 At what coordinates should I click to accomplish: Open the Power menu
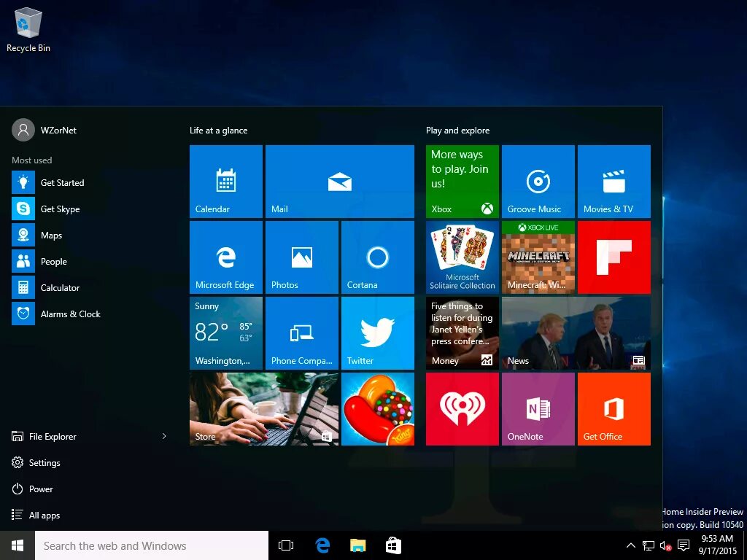click(42, 489)
